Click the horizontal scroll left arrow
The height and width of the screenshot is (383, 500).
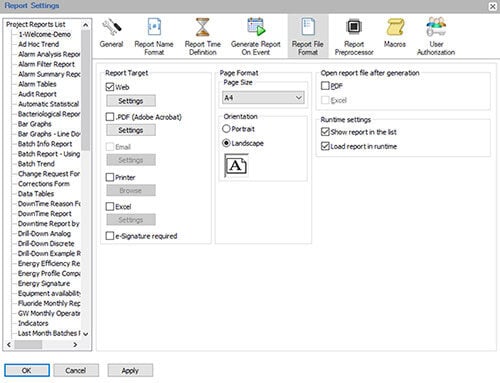[x=9, y=345]
